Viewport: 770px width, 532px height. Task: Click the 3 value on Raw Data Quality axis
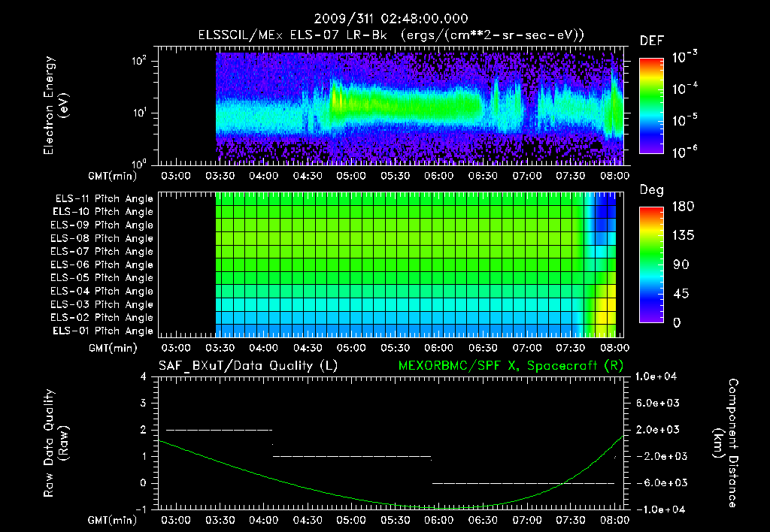coord(144,403)
